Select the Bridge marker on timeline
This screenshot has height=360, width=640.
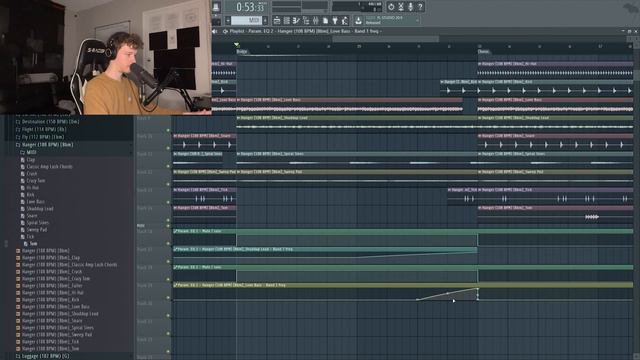(x=242, y=51)
